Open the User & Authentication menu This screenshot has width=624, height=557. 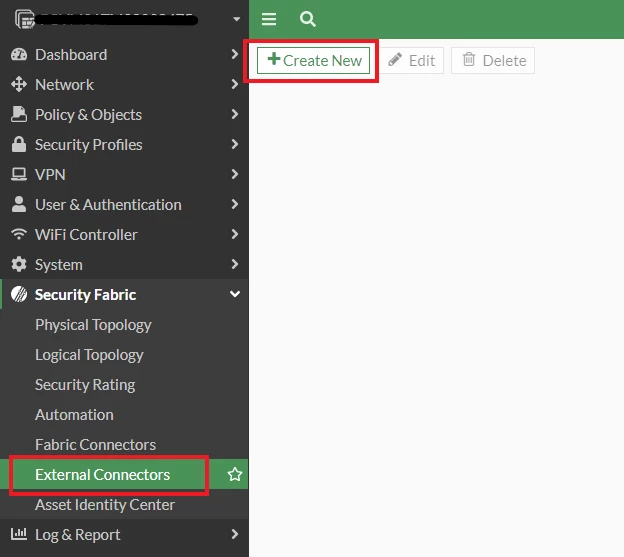(x=124, y=204)
